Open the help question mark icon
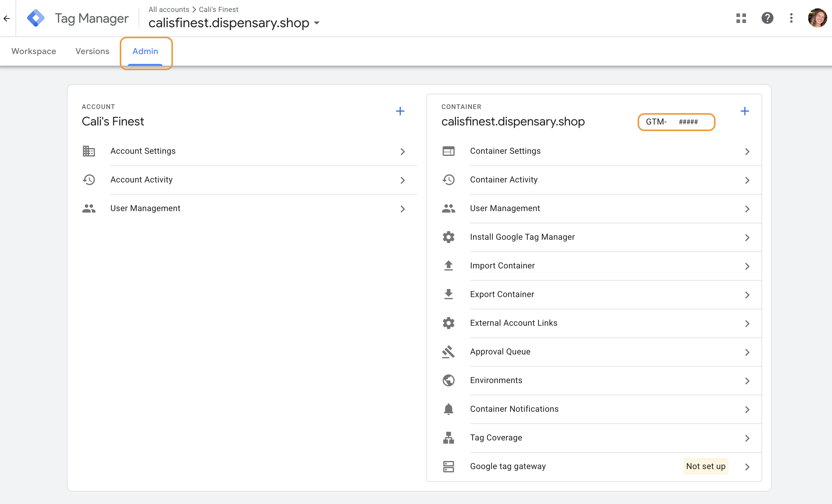 tap(767, 18)
